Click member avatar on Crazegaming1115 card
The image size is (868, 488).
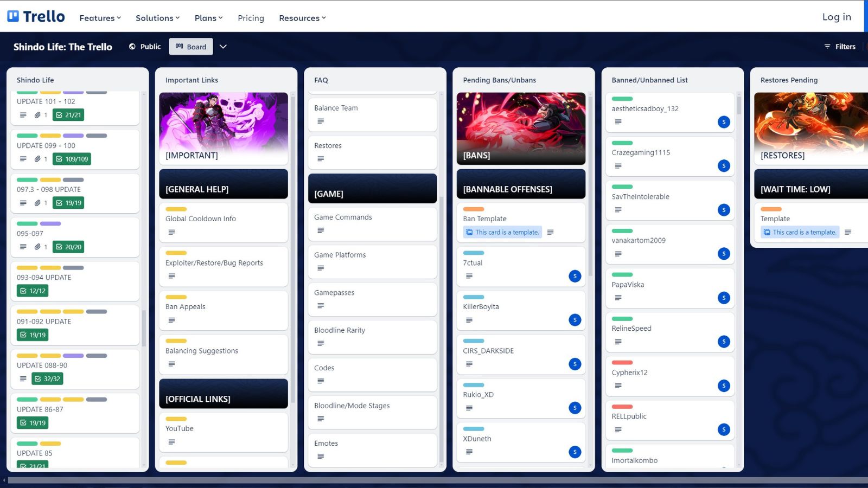coord(724,166)
